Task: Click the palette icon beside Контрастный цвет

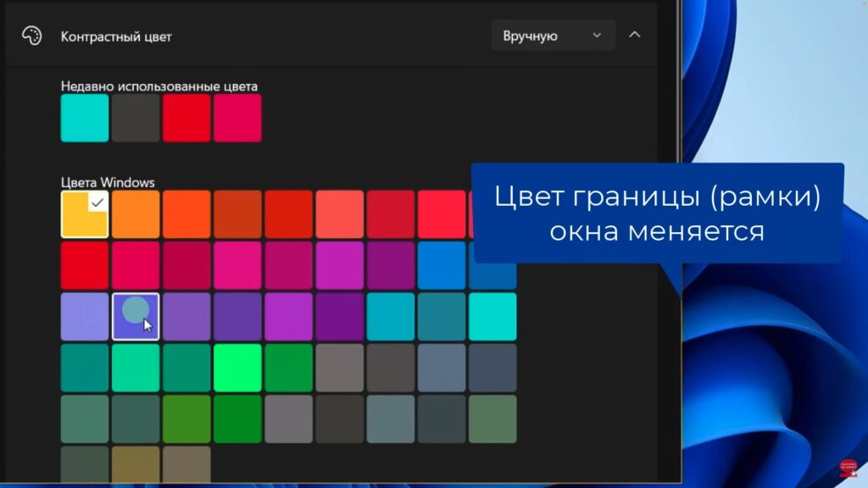Action: (31, 36)
